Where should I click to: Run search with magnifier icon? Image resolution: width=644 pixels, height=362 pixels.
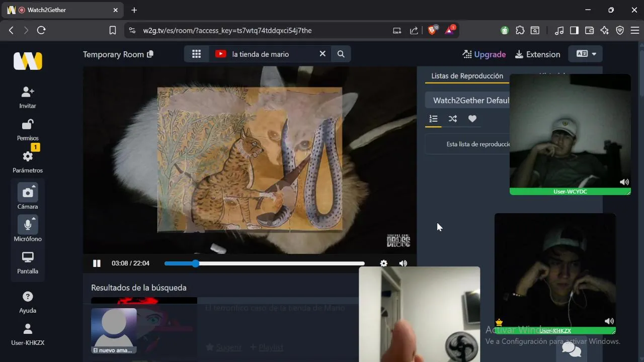(x=341, y=54)
